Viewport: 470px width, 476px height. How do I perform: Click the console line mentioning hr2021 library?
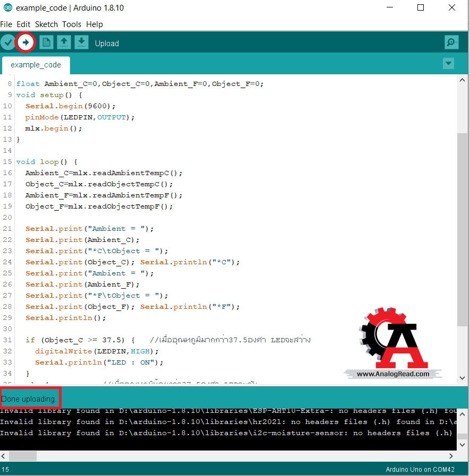[228, 422]
